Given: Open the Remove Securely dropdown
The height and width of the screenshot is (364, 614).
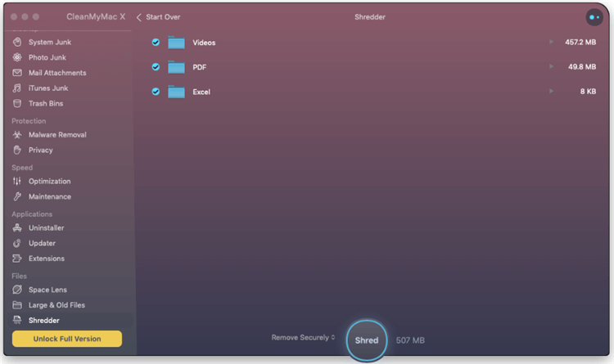Looking at the screenshot, I should coord(304,338).
